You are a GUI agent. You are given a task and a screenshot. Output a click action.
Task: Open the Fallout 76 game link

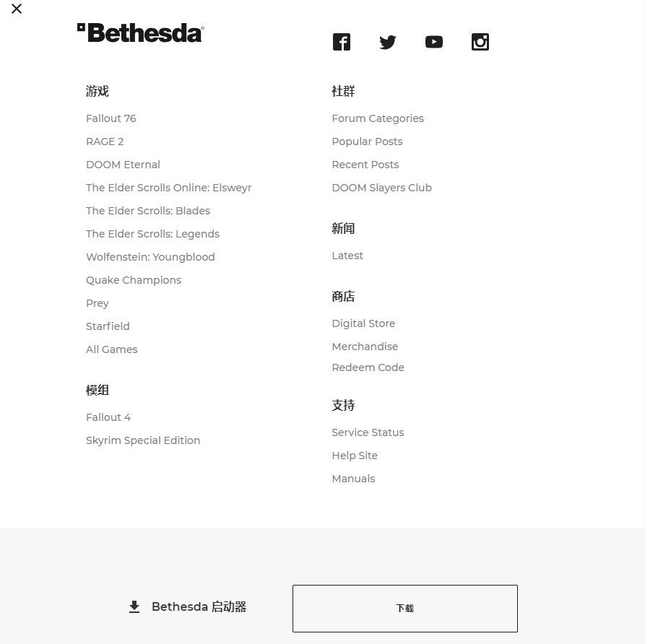[111, 118]
